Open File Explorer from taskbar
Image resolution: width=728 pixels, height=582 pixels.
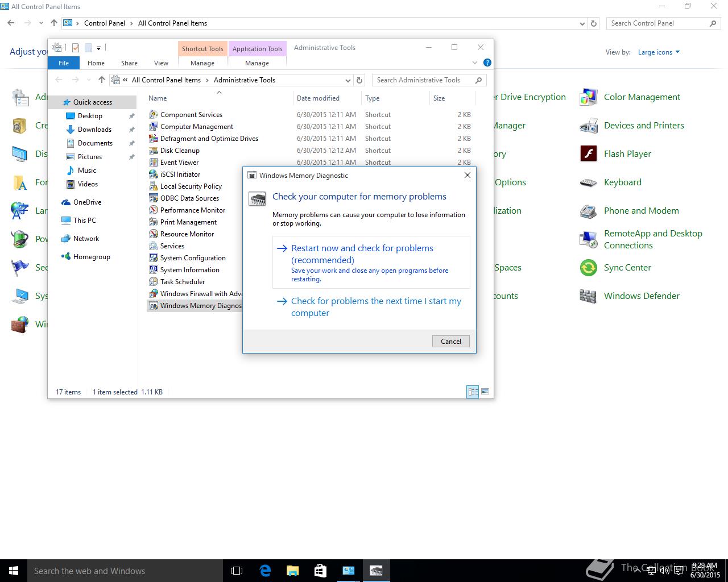[x=292, y=571]
